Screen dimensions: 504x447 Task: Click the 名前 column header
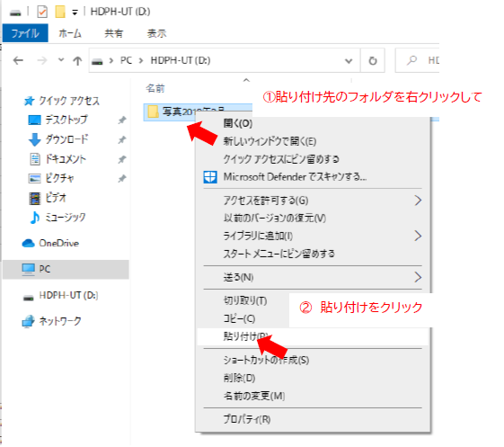pyautogui.click(x=155, y=88)
